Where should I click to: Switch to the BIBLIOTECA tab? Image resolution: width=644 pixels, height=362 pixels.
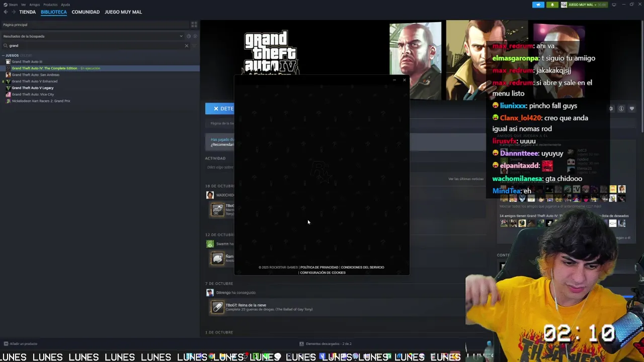click(54, 12)
